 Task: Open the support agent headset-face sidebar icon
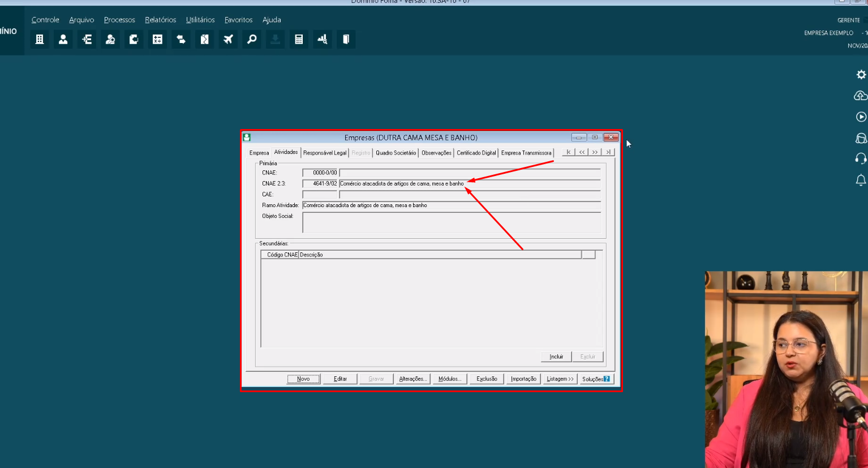click(x=861, y=138)
